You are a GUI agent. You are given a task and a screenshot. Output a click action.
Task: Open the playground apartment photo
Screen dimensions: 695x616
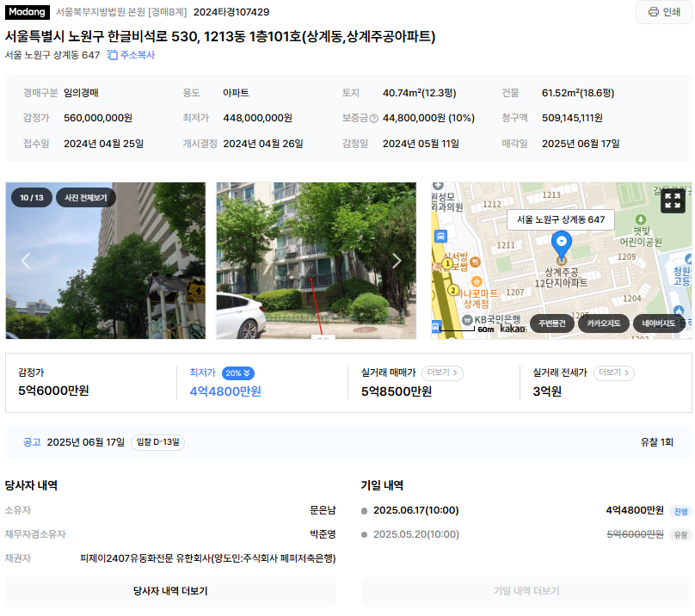(106, 261)
